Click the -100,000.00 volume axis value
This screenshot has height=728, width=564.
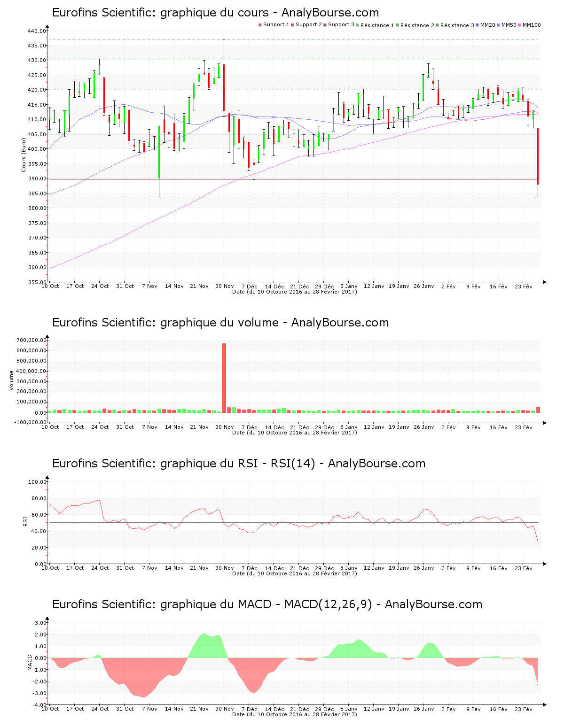click(x=30, y=422)
